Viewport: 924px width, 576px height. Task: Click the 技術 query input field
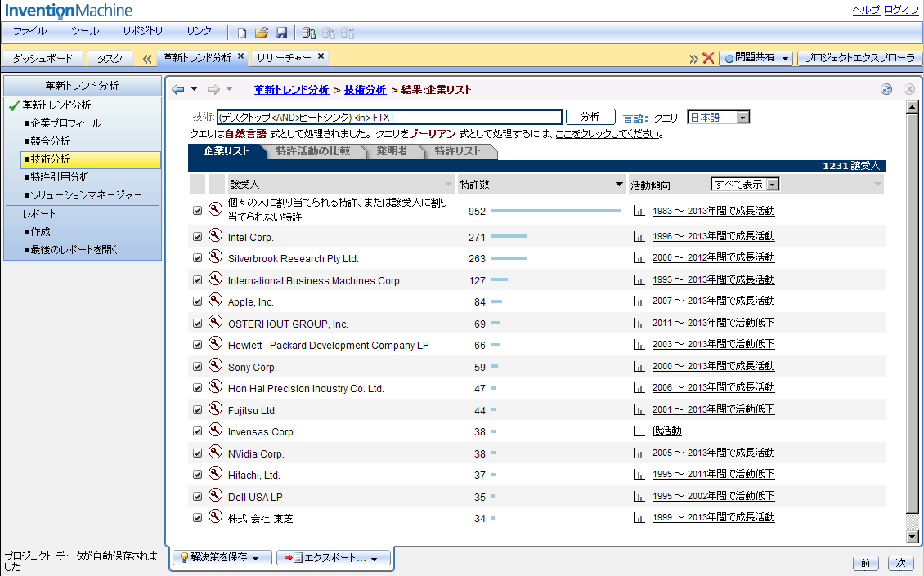pyautogui.click(x=389, y=117)
